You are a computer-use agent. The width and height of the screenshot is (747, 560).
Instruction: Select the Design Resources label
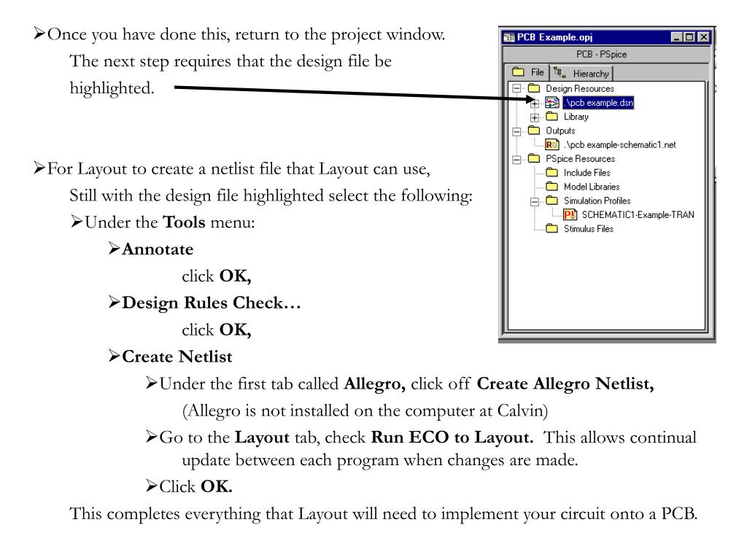point(580,88)
